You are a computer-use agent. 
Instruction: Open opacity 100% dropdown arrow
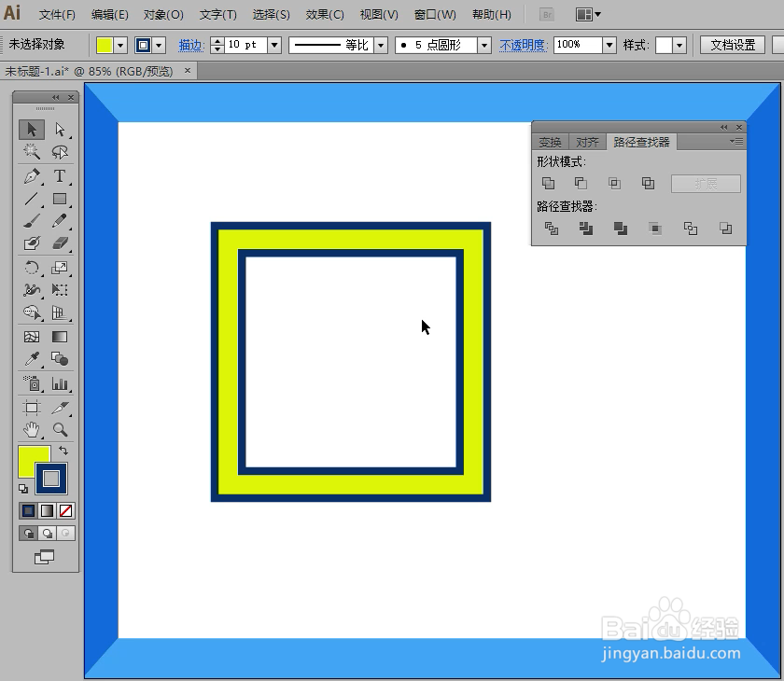point(609,45)
